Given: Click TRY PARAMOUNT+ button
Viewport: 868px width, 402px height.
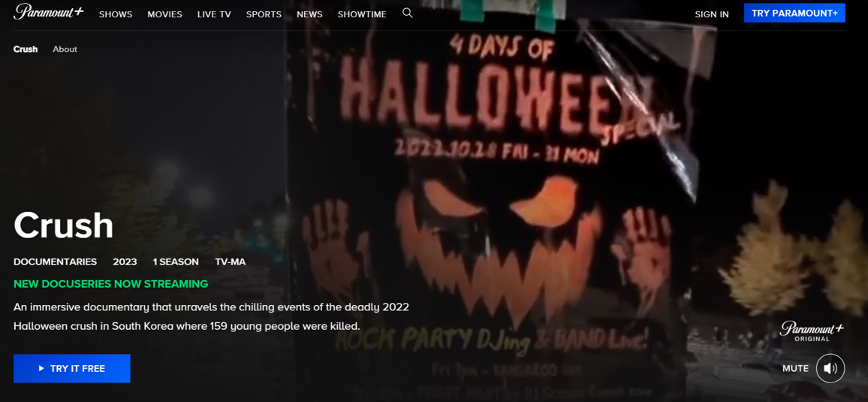Looking at the screenshot, I should (x=794, y=13).
